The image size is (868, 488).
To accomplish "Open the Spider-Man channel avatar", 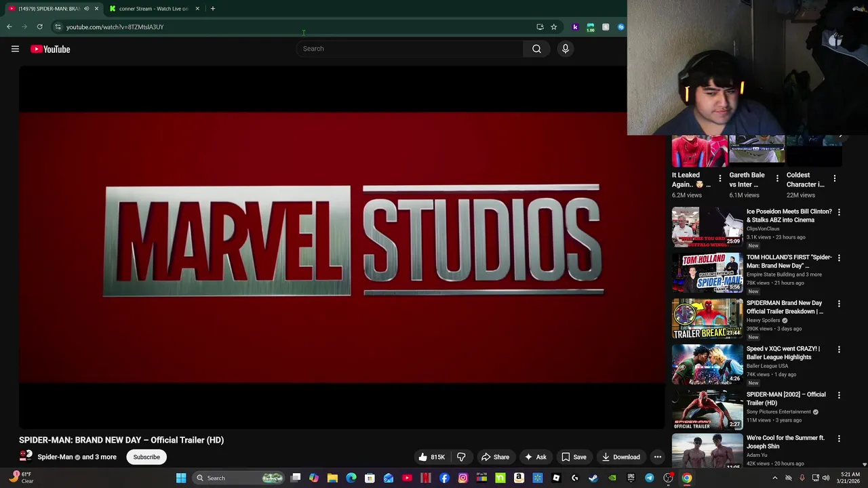I will [x=26, y=456].
